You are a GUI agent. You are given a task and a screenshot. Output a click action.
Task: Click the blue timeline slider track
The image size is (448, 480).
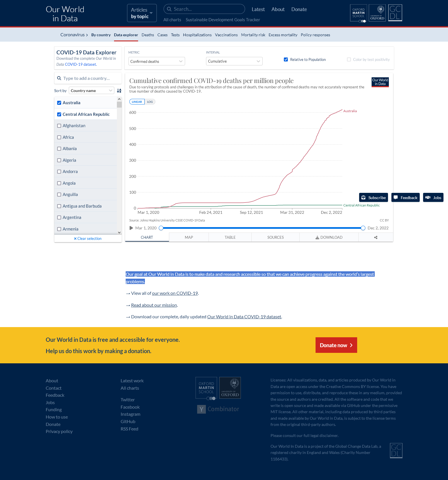pos(262,228)
